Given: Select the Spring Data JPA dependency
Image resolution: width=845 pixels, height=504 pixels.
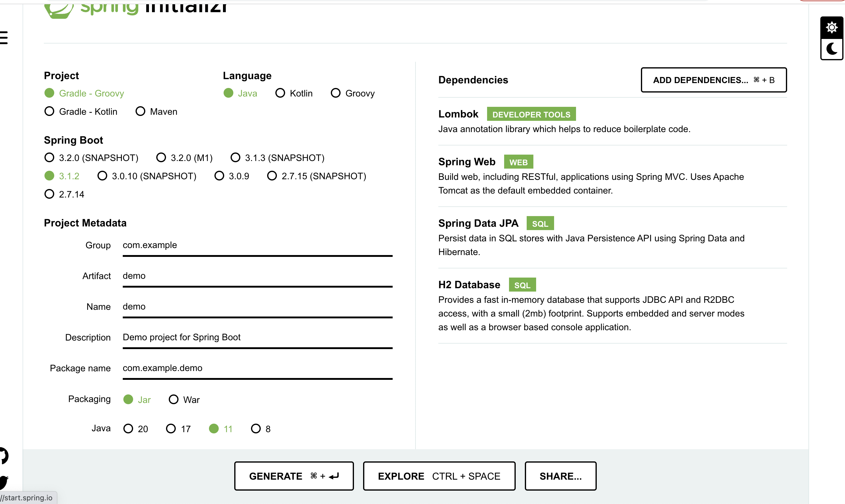Looking at the screenshot, I should (612, 237).
